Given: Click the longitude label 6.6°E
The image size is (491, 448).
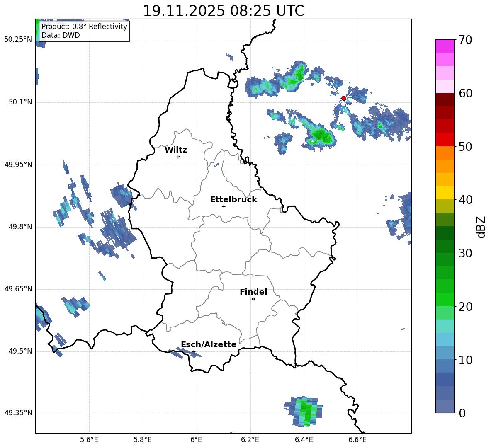Looking at the screenshot, I should pos(357,440).
